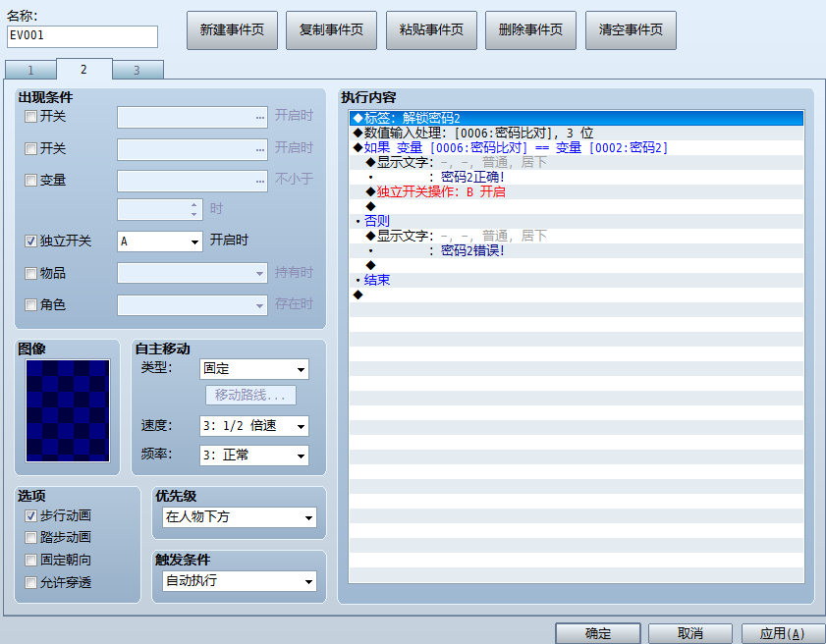Open the 优先级 dropdown showing 在人物下方
826x644 pixels.
240,517
